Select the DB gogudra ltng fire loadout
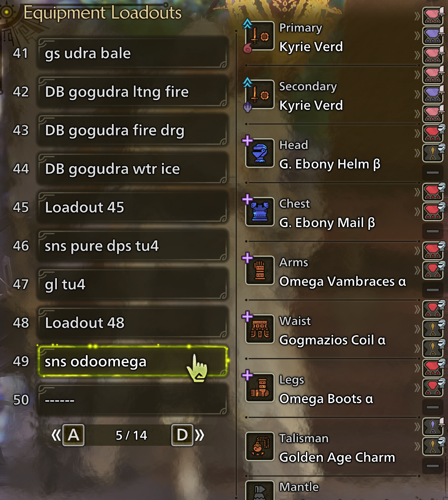The width and height of the screenshot is (448, 500). pyautogui.click(x=133, y=92)
